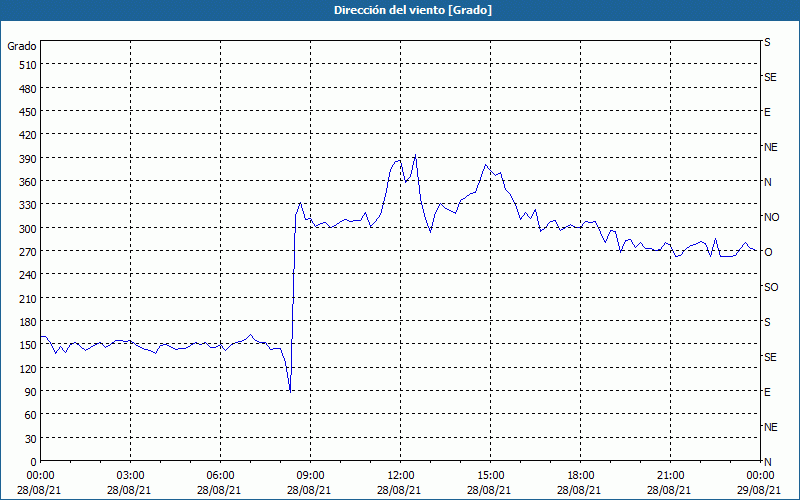The height and width of the screenshot is (500, 800).
Task: Click the 330 value on the left axis
Action: (28, 205)
